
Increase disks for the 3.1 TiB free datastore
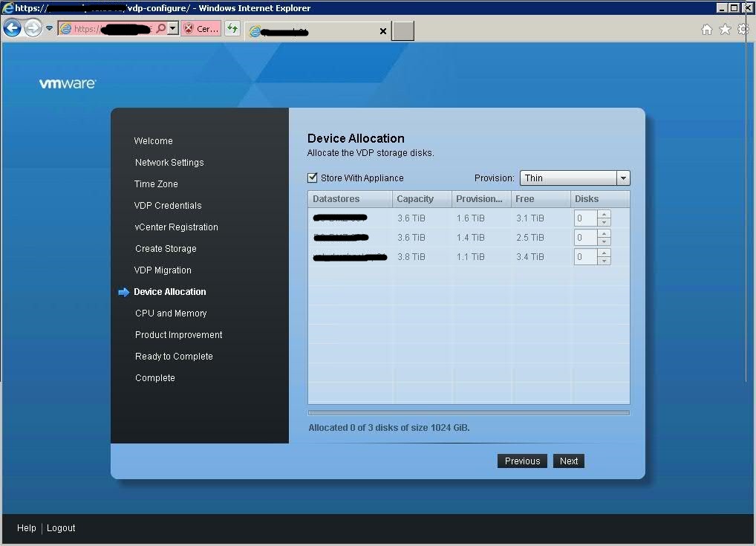(x=604, y=214)
